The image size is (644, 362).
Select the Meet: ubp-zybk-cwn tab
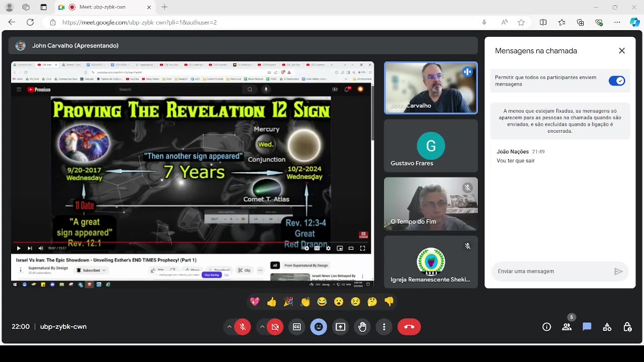[105, 7]
